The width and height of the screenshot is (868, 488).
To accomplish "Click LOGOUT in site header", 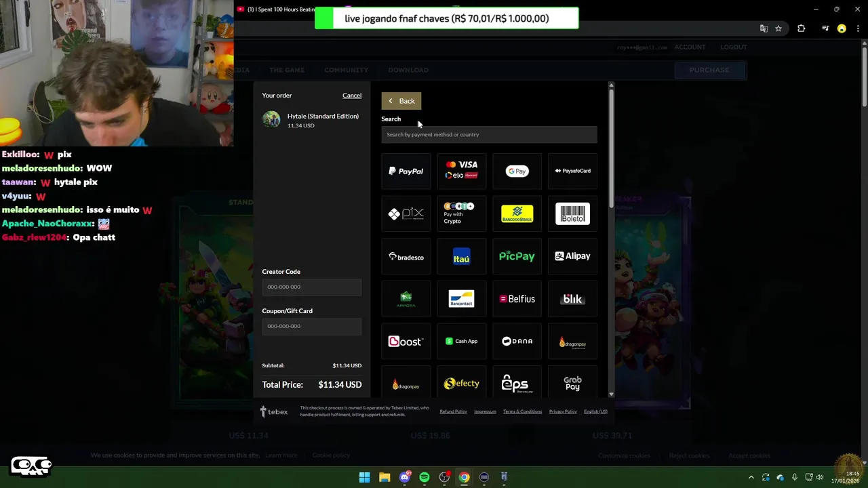I will pos(734,47).
